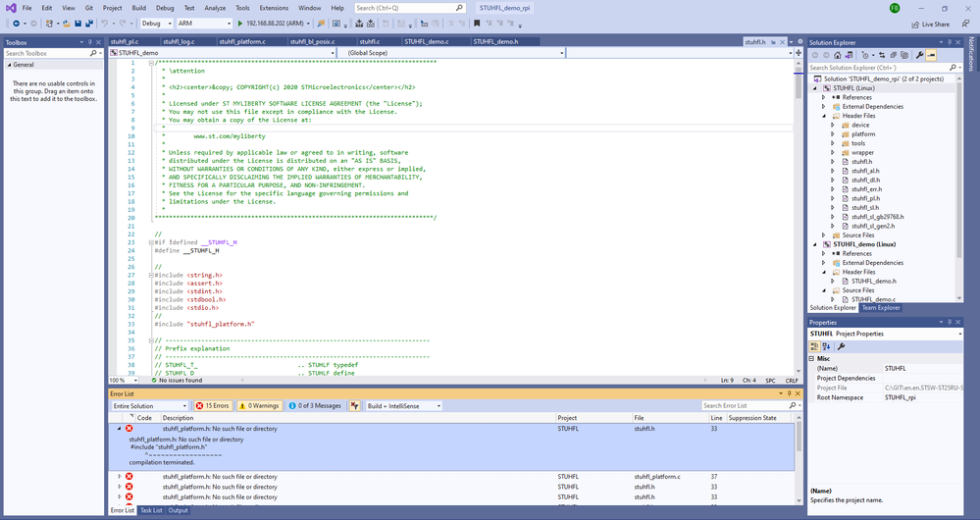Viewport: 980px width, 520px height.
Task: Open the STUHFL_demo project scope dropdown
Action: click(223, 53)
